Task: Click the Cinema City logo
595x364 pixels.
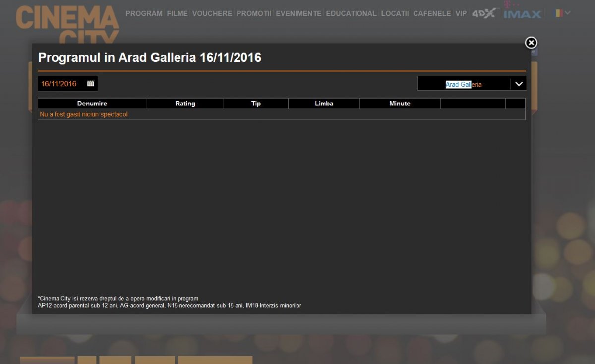Action: (x=67, y=24)
